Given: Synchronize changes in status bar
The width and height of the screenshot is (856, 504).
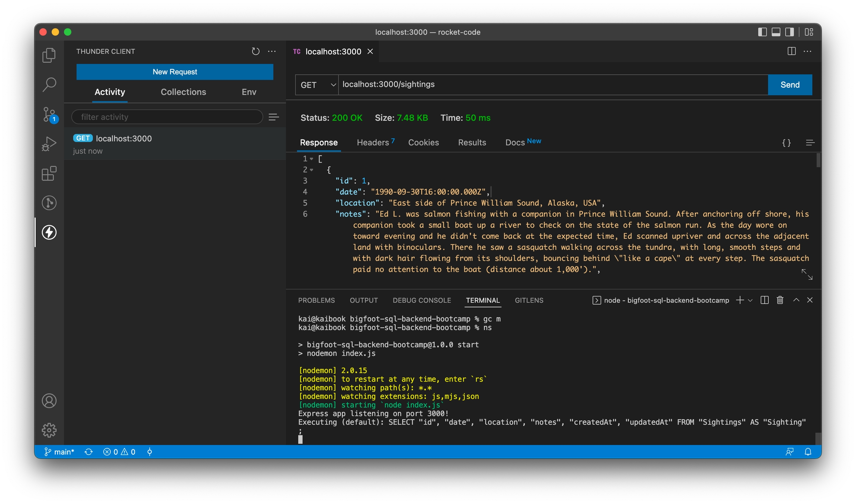Looking at the screenshot, I should pos(88,452).
